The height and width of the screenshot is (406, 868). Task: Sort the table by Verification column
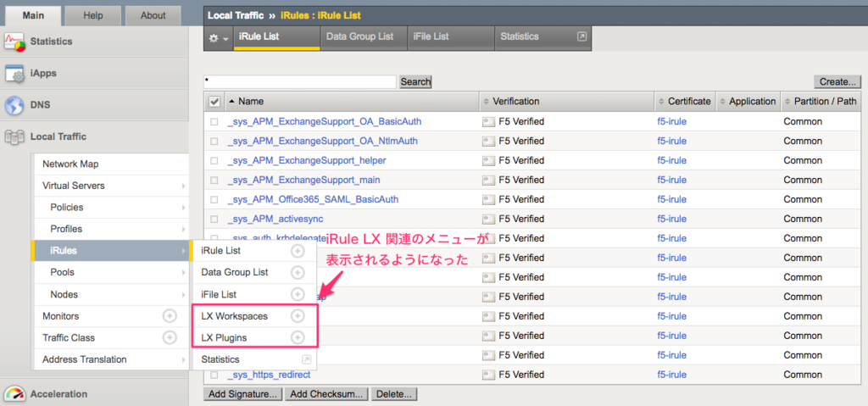pyautogui.click(x=567, y=102)
